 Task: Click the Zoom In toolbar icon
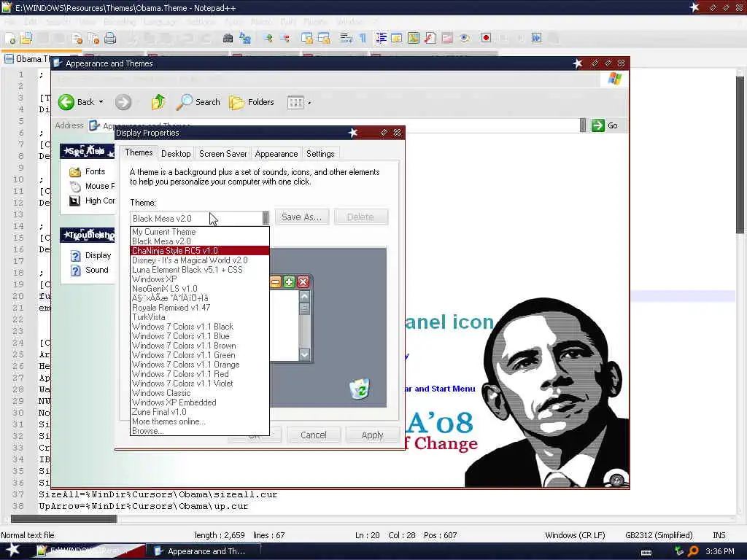click(268, 38)
